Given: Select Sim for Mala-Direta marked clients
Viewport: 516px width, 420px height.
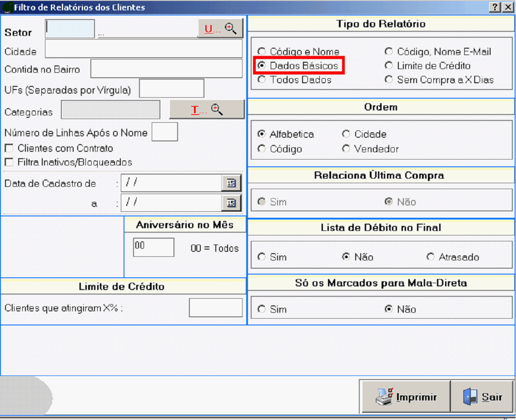Looking at the screenshot, I should coord(262,309).
